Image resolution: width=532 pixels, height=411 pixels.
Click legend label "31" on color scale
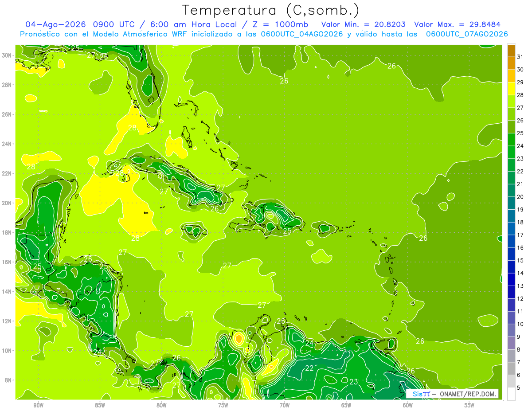(520, 56)
